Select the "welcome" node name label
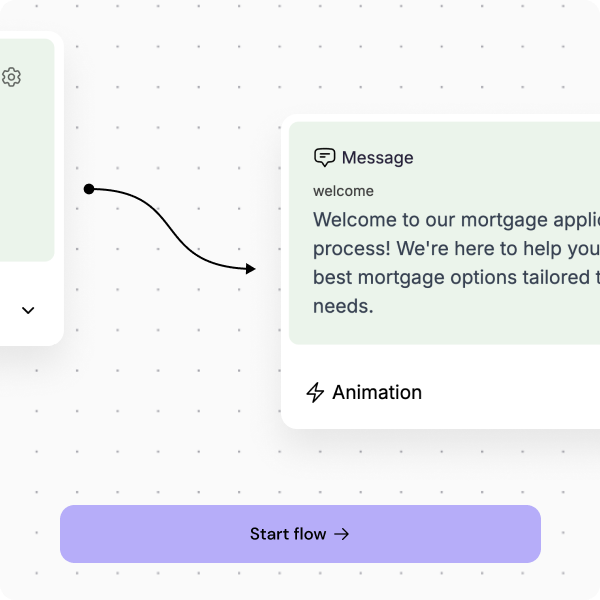600x600 pixels. point(343,191)
